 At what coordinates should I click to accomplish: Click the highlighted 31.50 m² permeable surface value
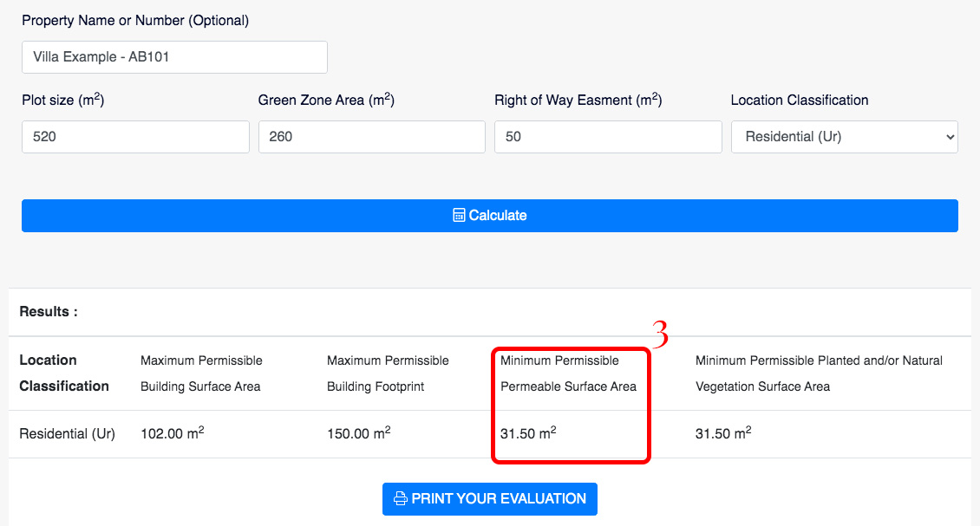click(x=528, y=433)
